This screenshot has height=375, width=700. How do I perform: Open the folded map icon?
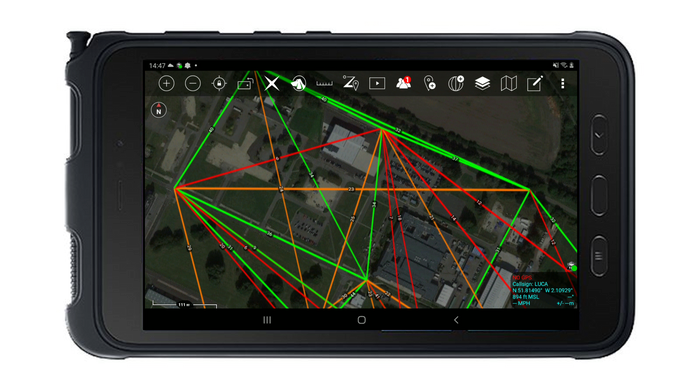[508, 83]
